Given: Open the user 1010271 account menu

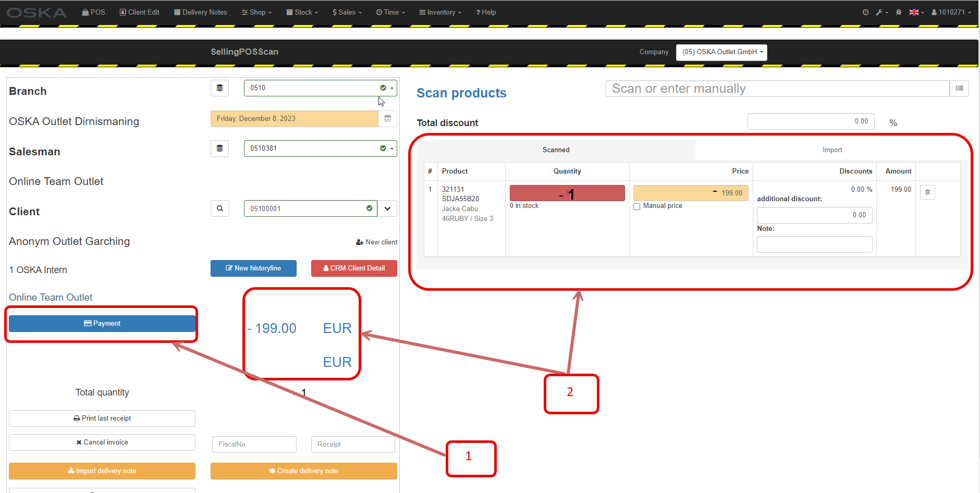Looking at the screenshot, I should (x=951, y=12).
